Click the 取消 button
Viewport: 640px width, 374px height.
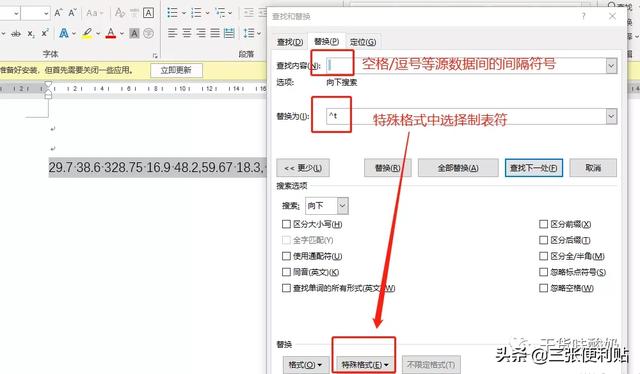point(593,168)
